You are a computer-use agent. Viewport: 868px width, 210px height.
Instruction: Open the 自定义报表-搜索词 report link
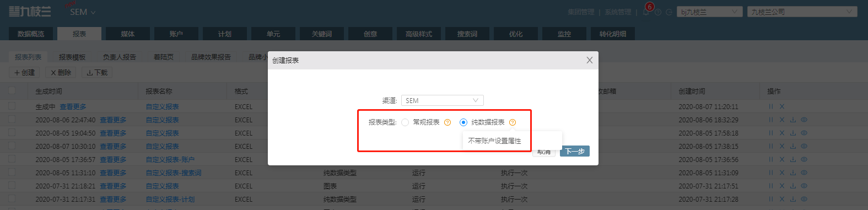(x=174, y=173)
